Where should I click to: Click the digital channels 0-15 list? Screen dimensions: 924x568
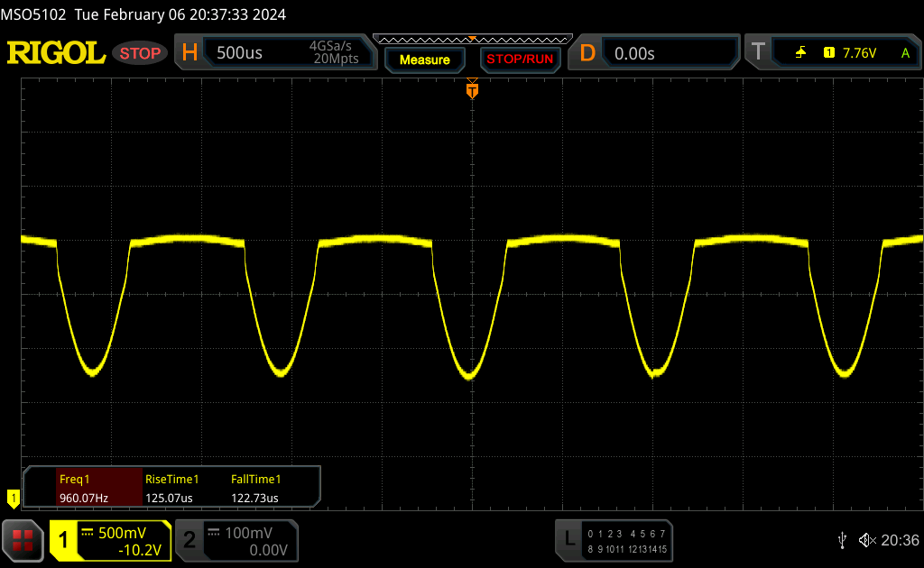pyautogui.click(x=627, y=542)
